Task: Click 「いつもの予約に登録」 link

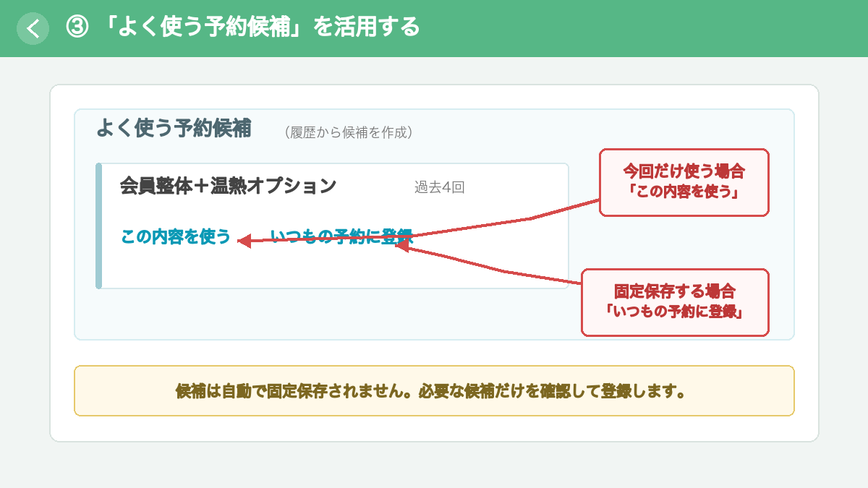Action: coord(341,236)
